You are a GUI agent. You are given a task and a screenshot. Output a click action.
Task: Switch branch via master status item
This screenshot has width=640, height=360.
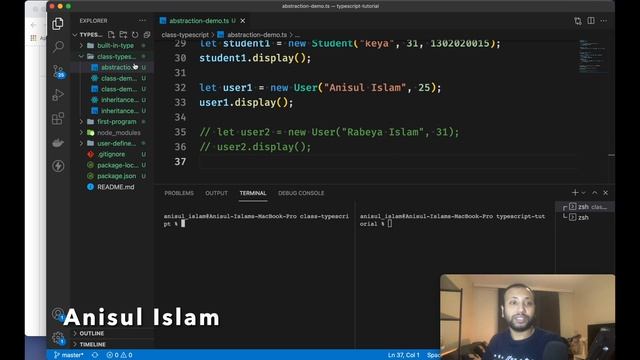pyautogui.click(x=69, y=355)
